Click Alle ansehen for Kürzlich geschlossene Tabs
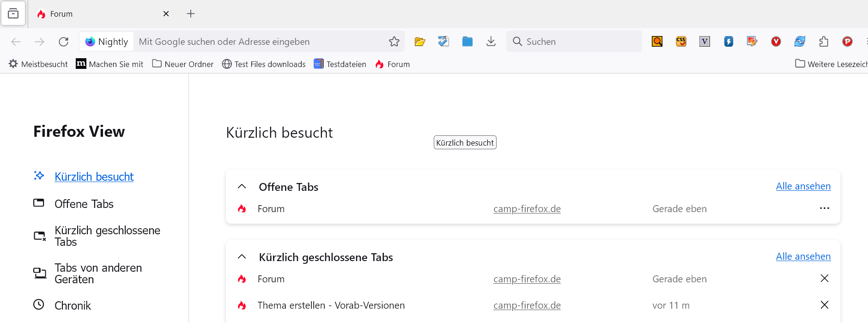868x323 pixels. (803, 256)
